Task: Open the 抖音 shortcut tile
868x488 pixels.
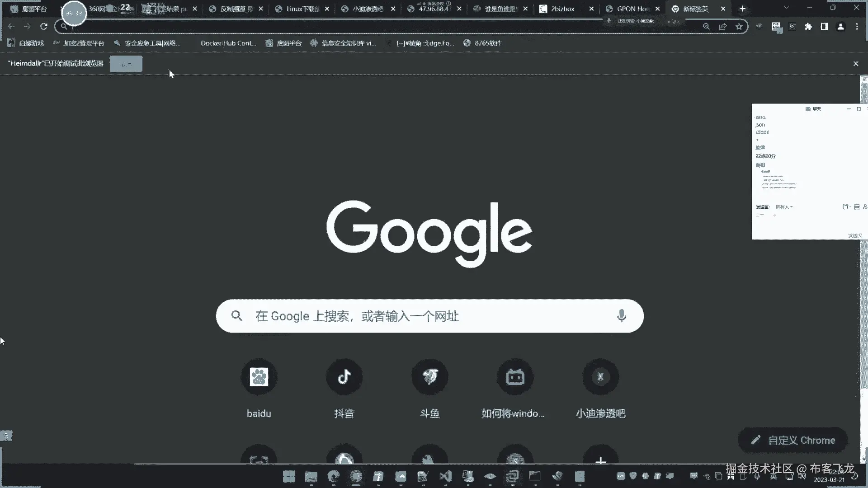Action: pyautogui.click(x=344, y=377)
